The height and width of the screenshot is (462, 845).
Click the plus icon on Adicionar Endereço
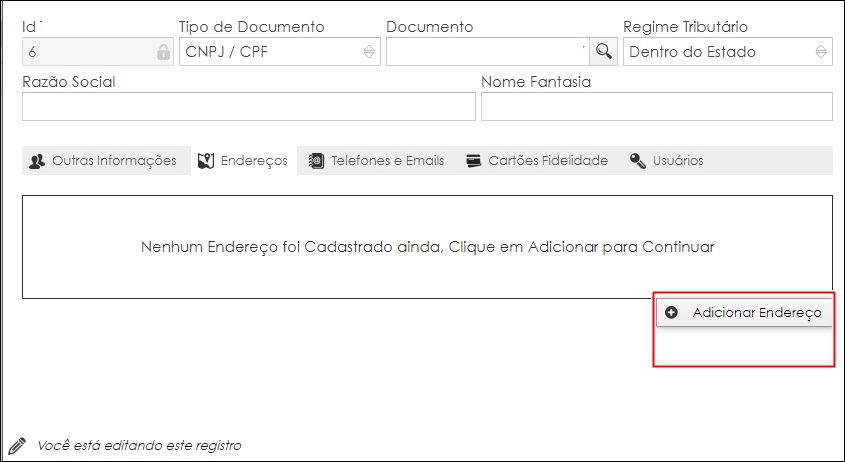tap(671, 312)
